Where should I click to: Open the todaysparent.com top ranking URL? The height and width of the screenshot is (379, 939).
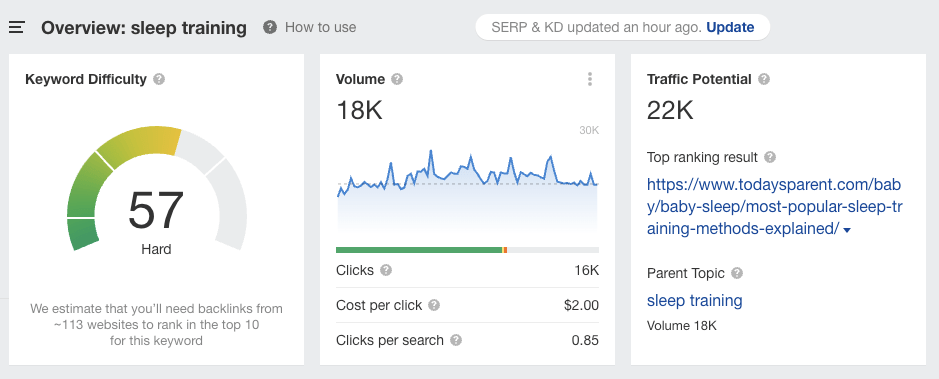774,206
